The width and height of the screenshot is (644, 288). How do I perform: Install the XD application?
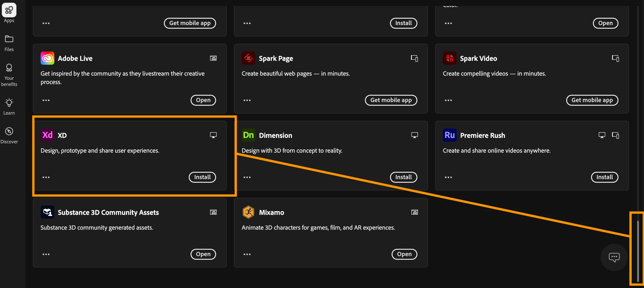click(202, 177)
